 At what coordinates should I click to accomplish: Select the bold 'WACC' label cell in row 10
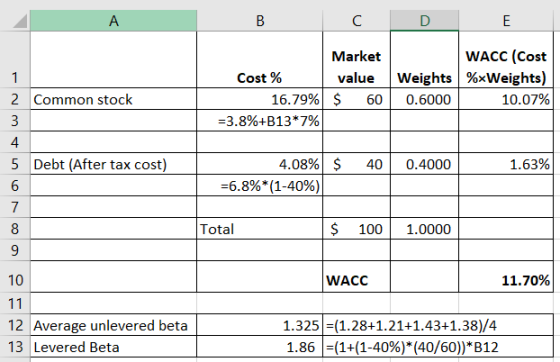click(356, 277)
